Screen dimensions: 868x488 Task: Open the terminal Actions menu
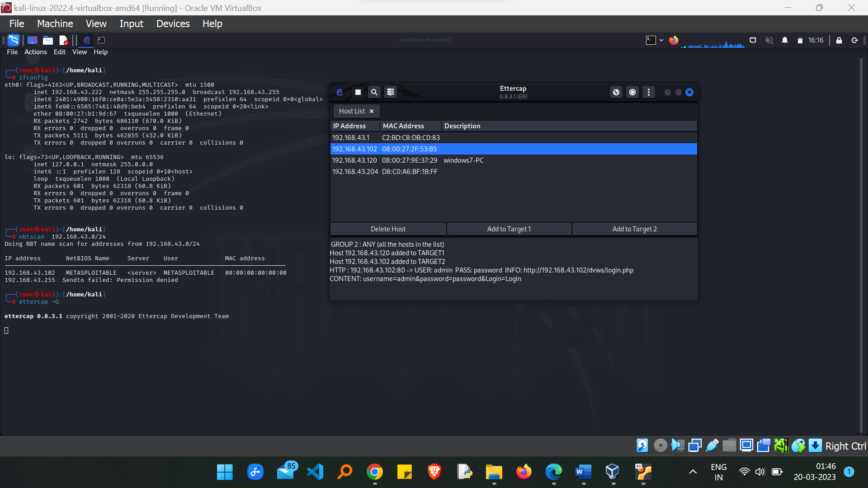[x=35, y=52]
